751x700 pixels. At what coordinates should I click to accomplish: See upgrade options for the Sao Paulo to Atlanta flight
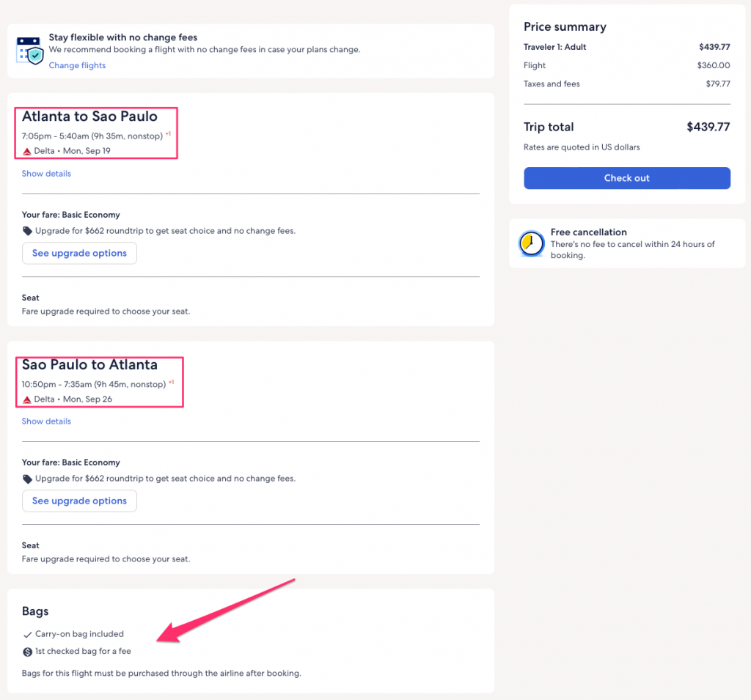point(79,501)
